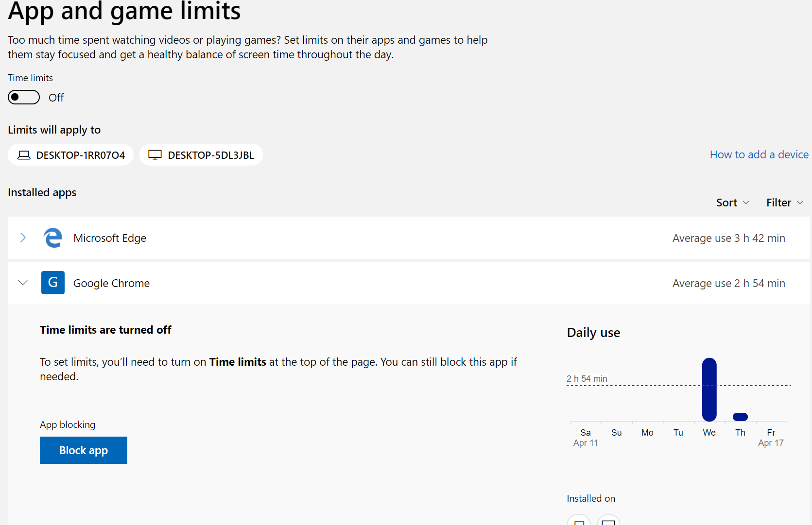Click the Microsoft Edge logo icon
The width and height of the screenshot is (812, 525).
point(53,238)
